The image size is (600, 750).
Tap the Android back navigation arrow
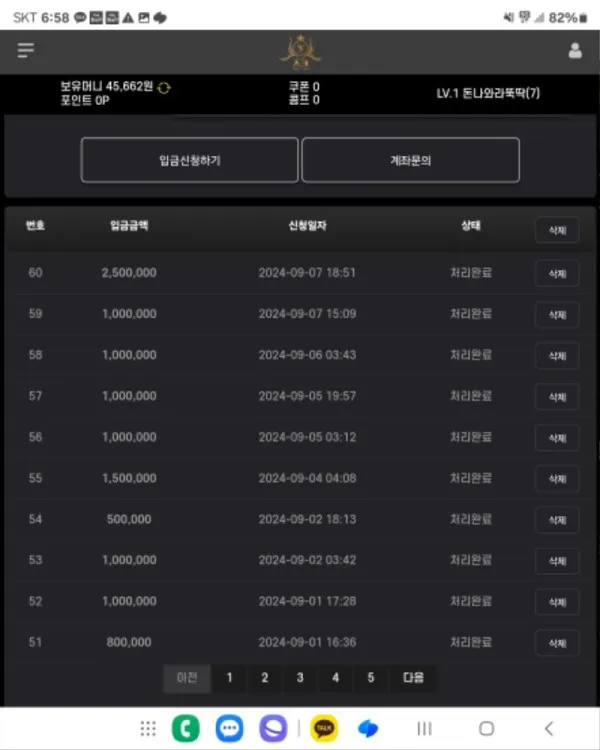pos(549,728)
